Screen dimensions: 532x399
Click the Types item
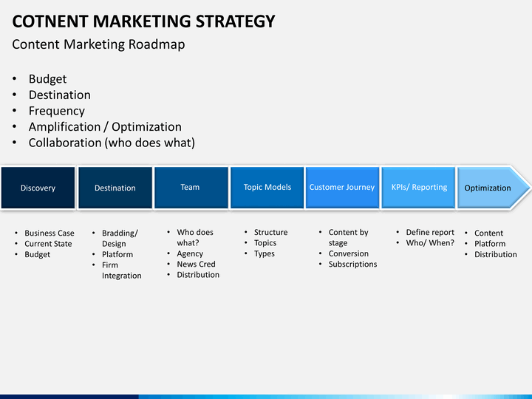265,253
